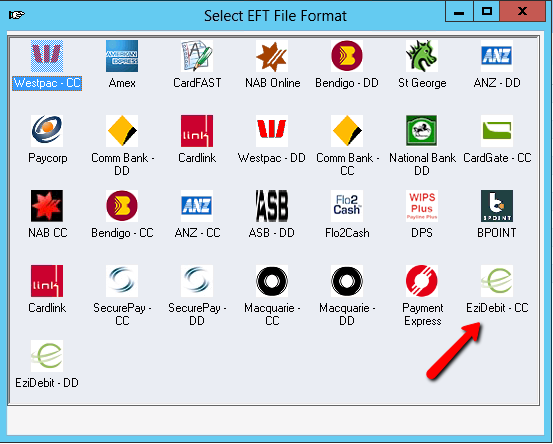
Task: Select the Flo2Cash icon
Action: 347,206
